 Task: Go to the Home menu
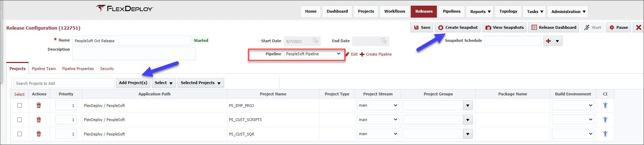(x=311, y=11)
